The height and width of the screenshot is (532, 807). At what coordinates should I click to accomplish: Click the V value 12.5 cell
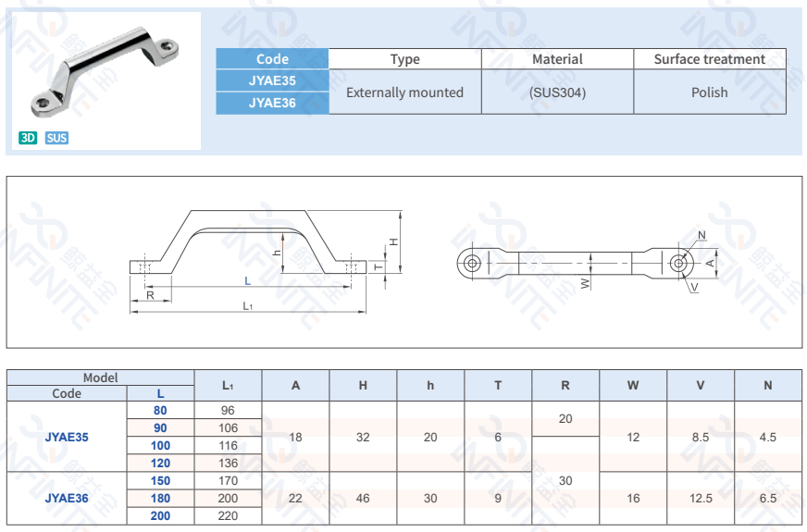(701, 498)
